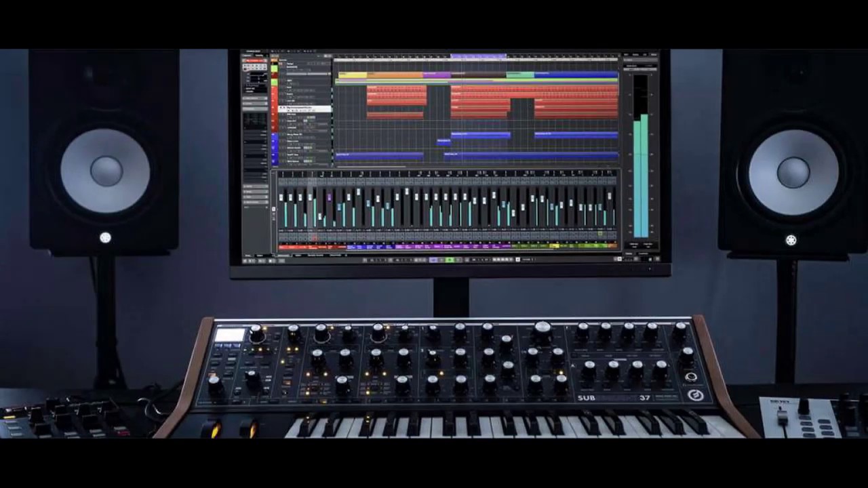Select the long blue clip on the lowest track
The image size is (868, 488).
click(x=531, y=156)
